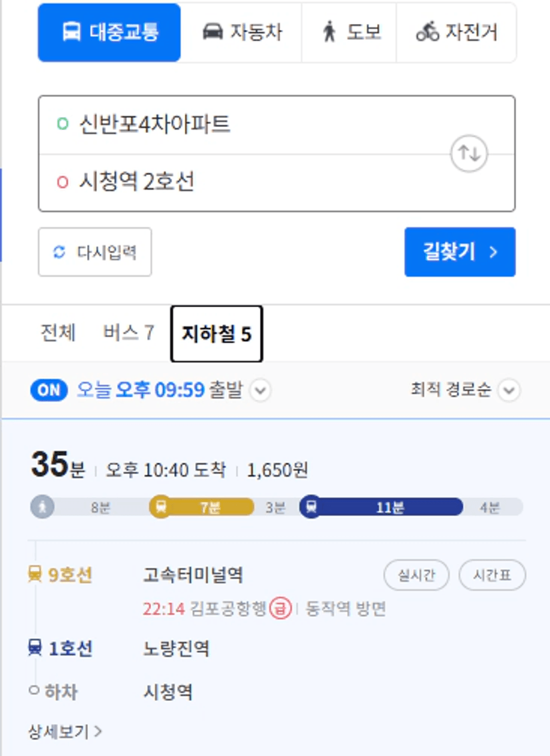This screenshot has height=756, width=550.
Task: Choose the 도보 walking mode
Action: coord(349,33)
